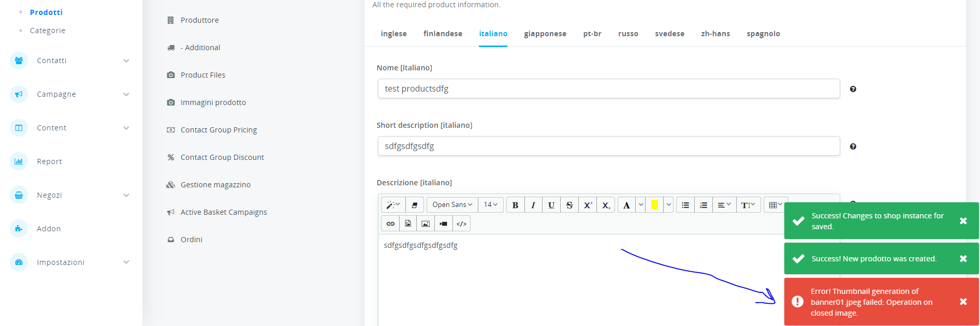This screenshot has width=980, height=326.
Task: Switch to the finlandese language tab
Action: (x=443, y=34)
